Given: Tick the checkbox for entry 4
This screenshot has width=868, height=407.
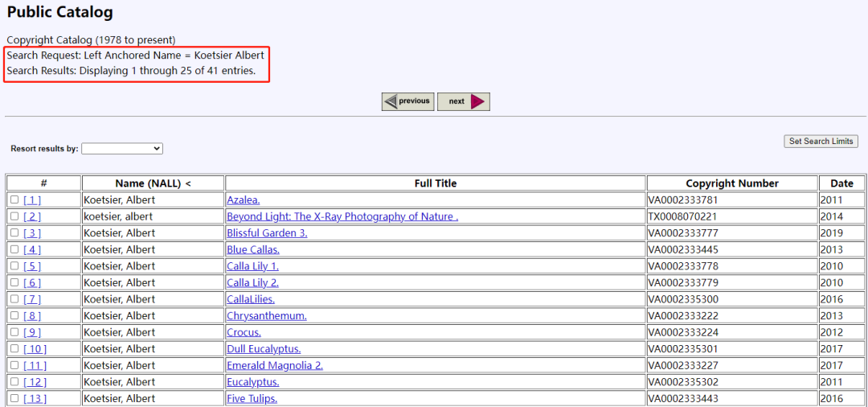Looking at the screenshot, I should [14, 249].
